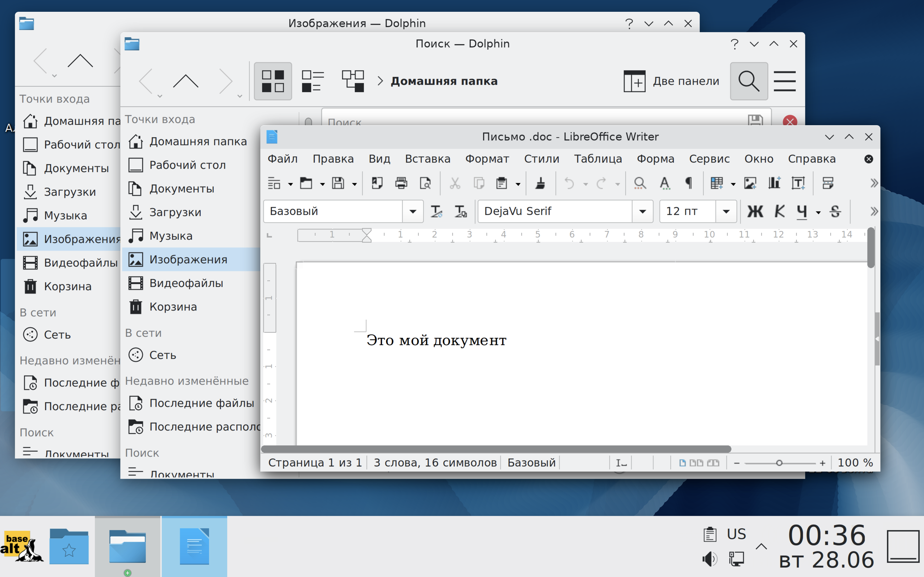Click Clone Formatting brush icon in Writer
The width and height of the screenshot is (924, 577).
tap(541, 183)
